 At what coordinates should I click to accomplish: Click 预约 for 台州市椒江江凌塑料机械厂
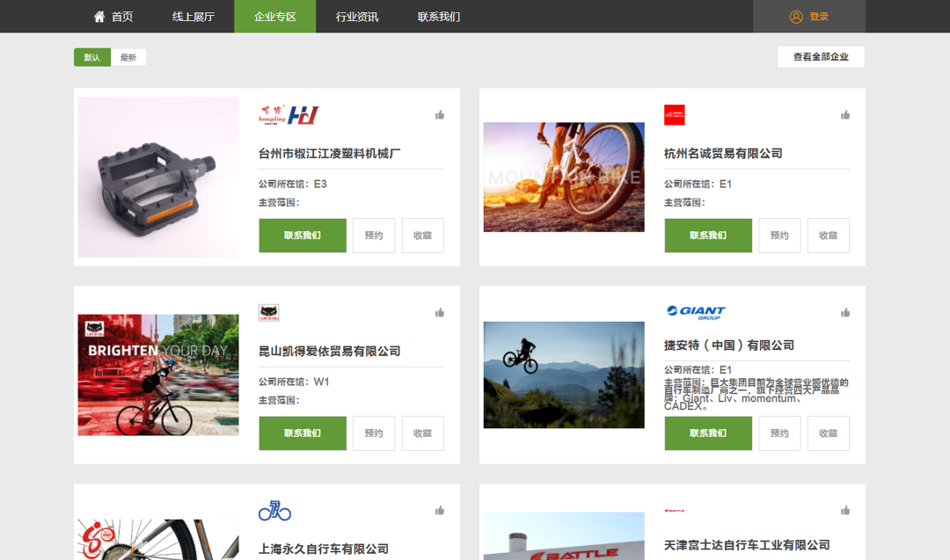tap(374, 236)
